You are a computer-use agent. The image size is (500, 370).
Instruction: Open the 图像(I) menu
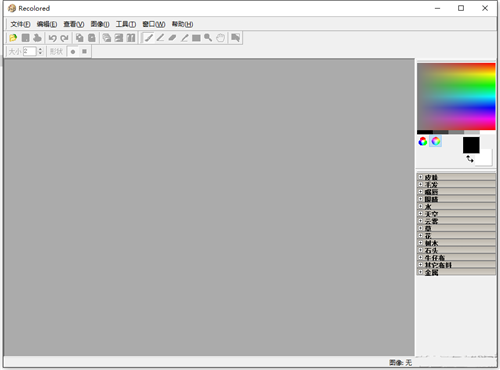(x=100, y=24)
